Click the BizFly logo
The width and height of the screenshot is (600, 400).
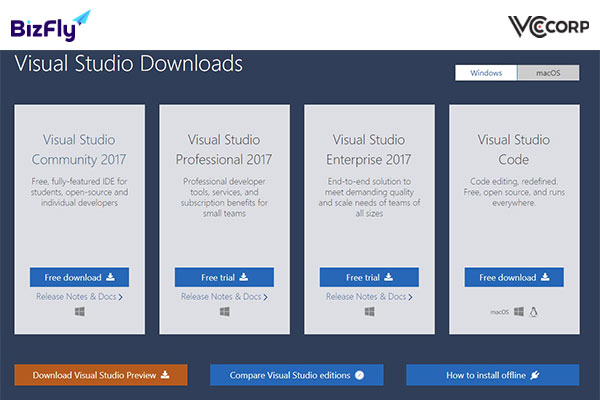coord(51,26)
